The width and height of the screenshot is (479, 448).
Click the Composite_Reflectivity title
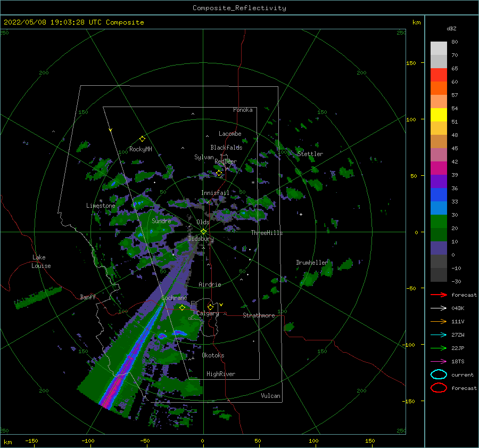click(x=239, y=8)
